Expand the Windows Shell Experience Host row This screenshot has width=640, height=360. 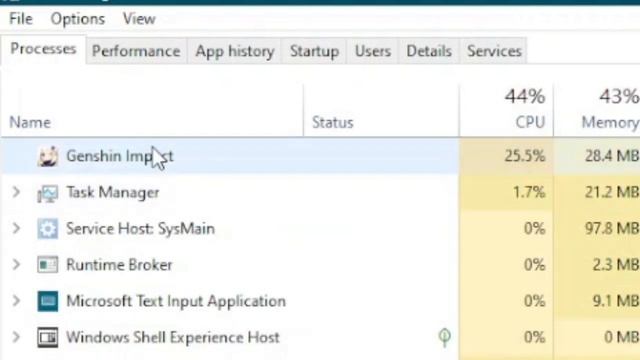tap(16, 337)
